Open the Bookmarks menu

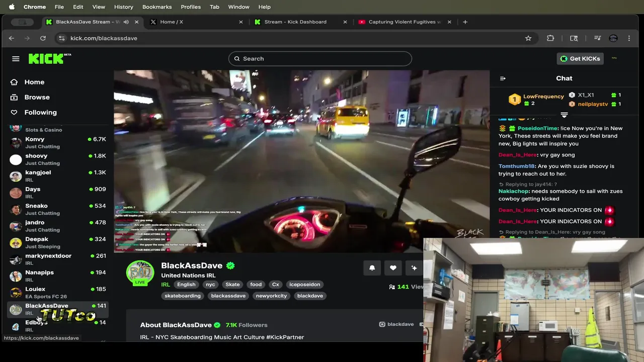pos(157,7)
